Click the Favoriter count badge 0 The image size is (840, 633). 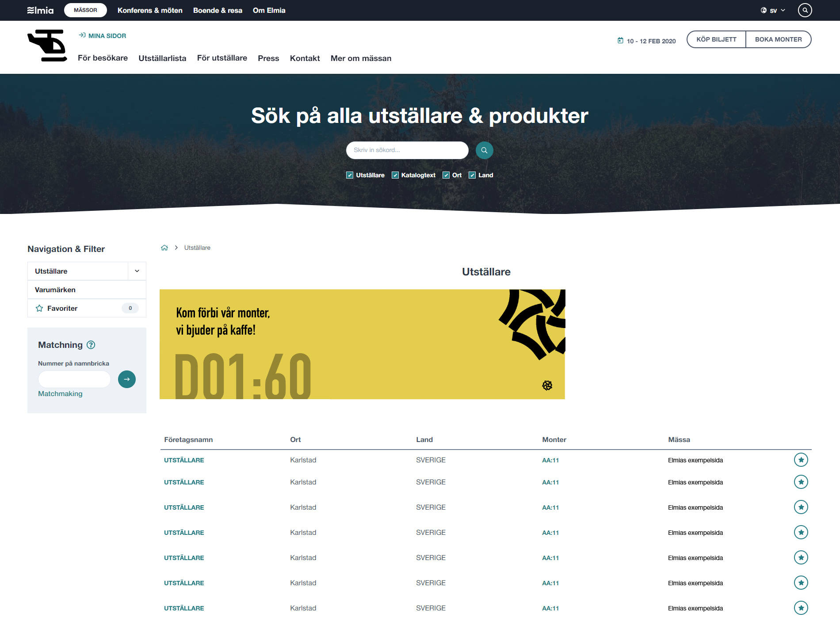coord(130,308)
